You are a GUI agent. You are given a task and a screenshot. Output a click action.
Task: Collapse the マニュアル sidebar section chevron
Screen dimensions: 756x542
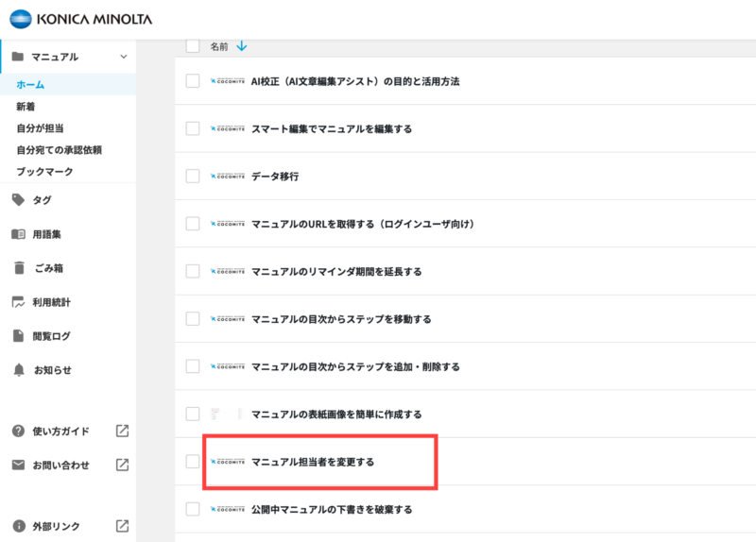[124, 57]
